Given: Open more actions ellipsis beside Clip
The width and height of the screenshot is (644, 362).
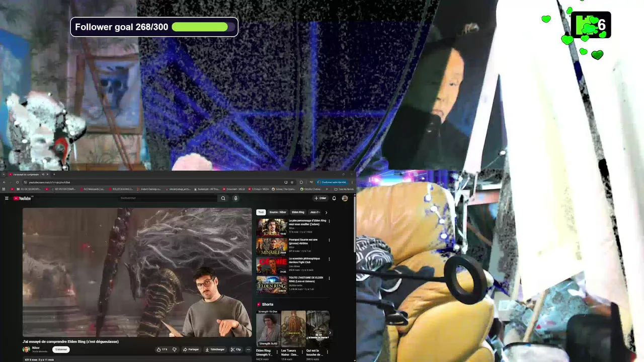Looking at the screenshot, I should coord(248,349).
